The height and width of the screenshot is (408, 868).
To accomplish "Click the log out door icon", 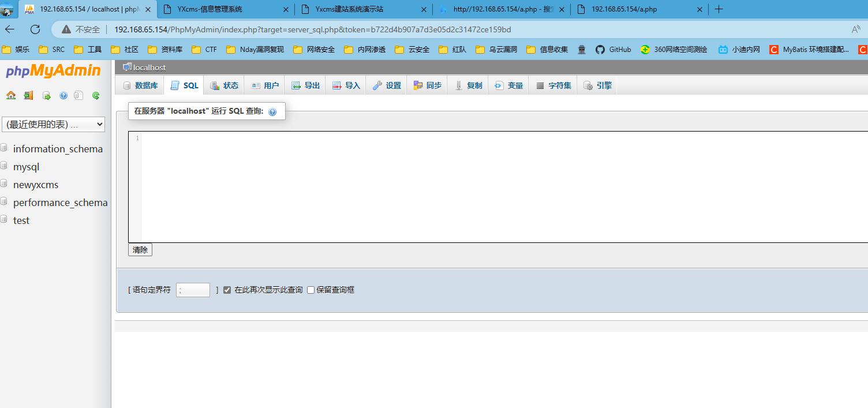I will pyautogui.click(x=28, y=96).
